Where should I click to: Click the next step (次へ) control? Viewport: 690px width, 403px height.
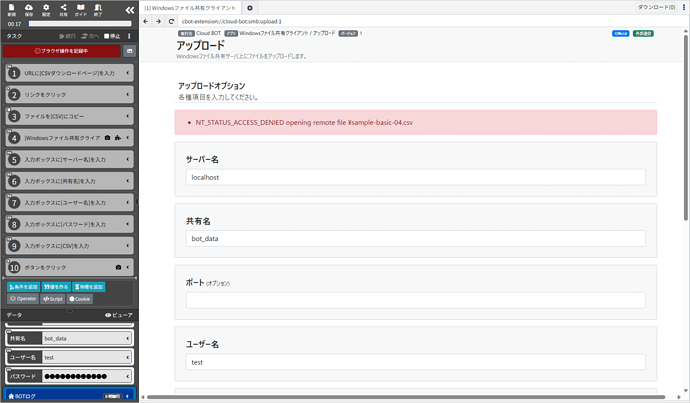[x=90, y=36]
